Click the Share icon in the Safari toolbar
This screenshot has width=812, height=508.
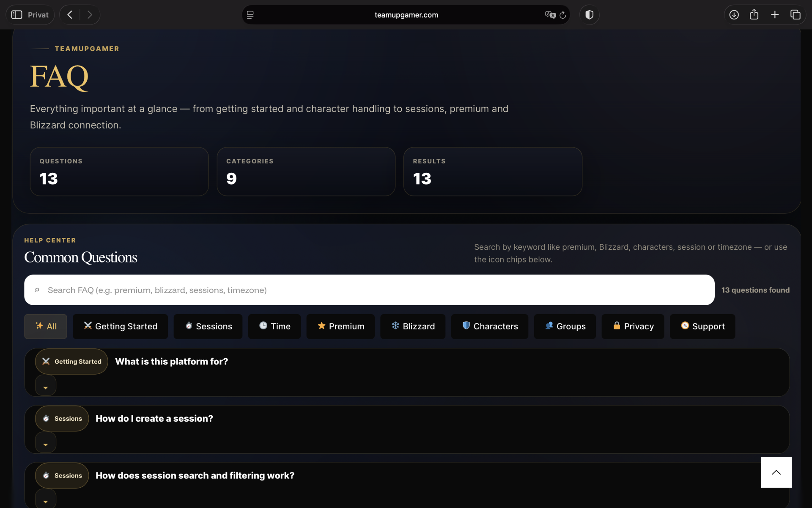click(754, 14)
